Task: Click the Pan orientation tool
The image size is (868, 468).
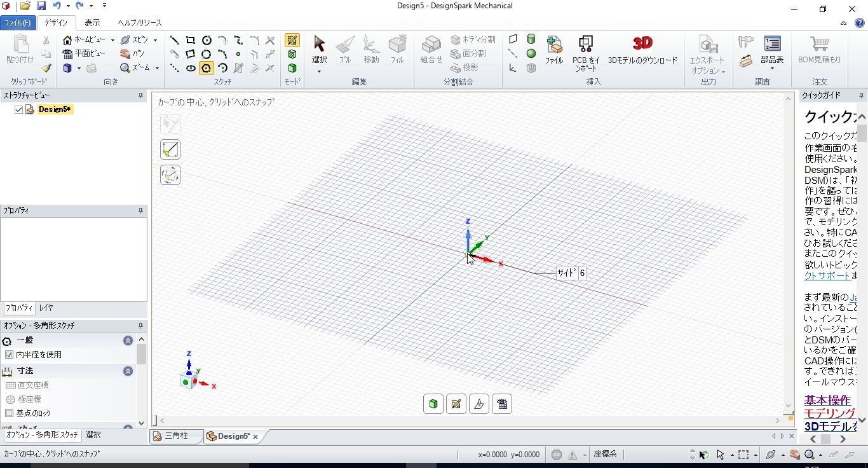Action: point(132,53)
